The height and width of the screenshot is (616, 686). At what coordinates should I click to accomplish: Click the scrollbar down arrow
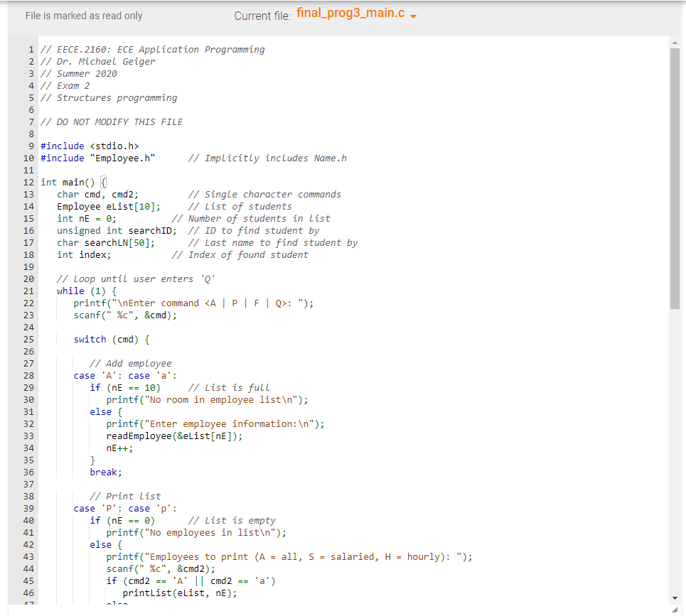(675, 599)
